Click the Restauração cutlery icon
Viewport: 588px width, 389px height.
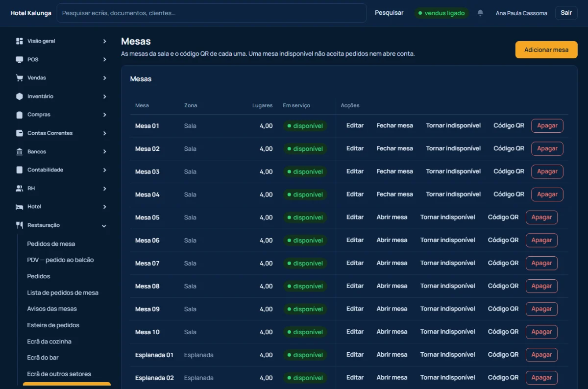click(20, 225)
